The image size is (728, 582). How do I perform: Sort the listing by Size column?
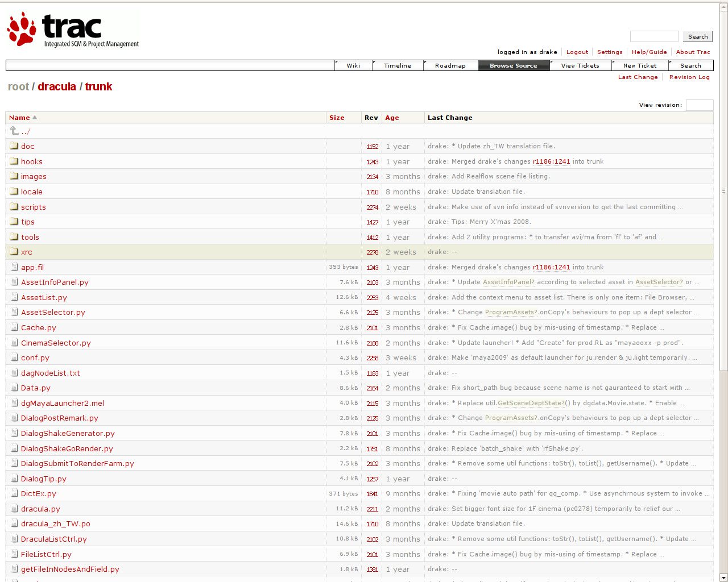pyautogui.click(x=337, y=118)
